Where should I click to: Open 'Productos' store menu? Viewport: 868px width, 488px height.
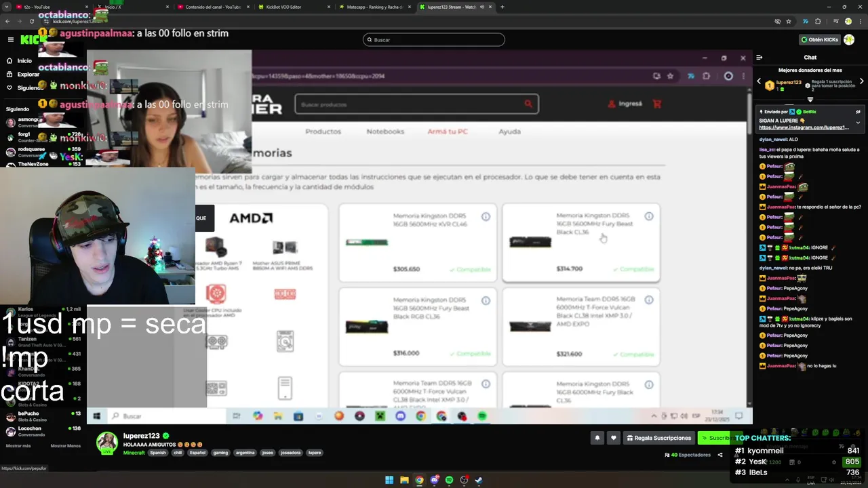[x=323, y=131]
